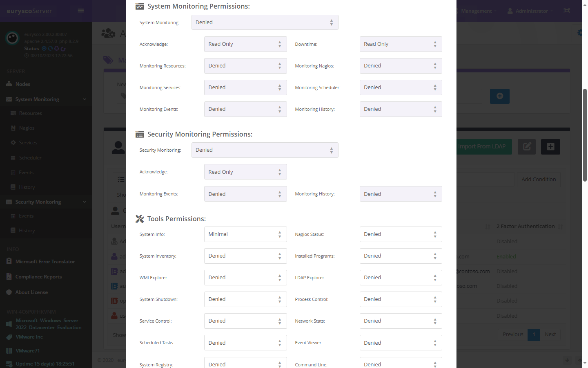Viewport: 588px width, 368px height.
Task: Open the System Monitoring permission dropdown
Action: click(x=265, y=22)
